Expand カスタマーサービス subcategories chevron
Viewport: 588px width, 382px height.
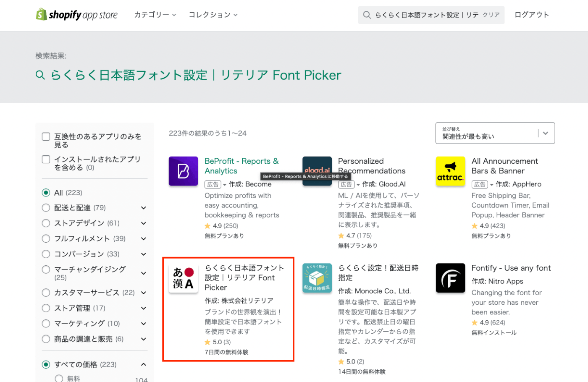pos(144,293)
